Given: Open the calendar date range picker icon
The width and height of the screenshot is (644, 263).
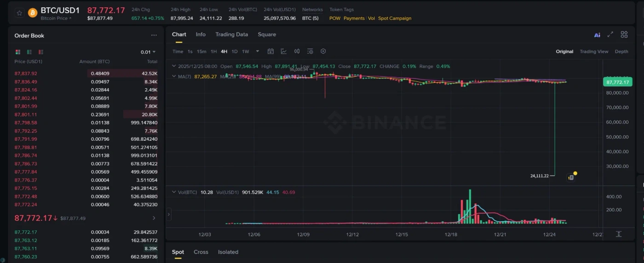Looking at the screenshot, I should tap(270, 51).
